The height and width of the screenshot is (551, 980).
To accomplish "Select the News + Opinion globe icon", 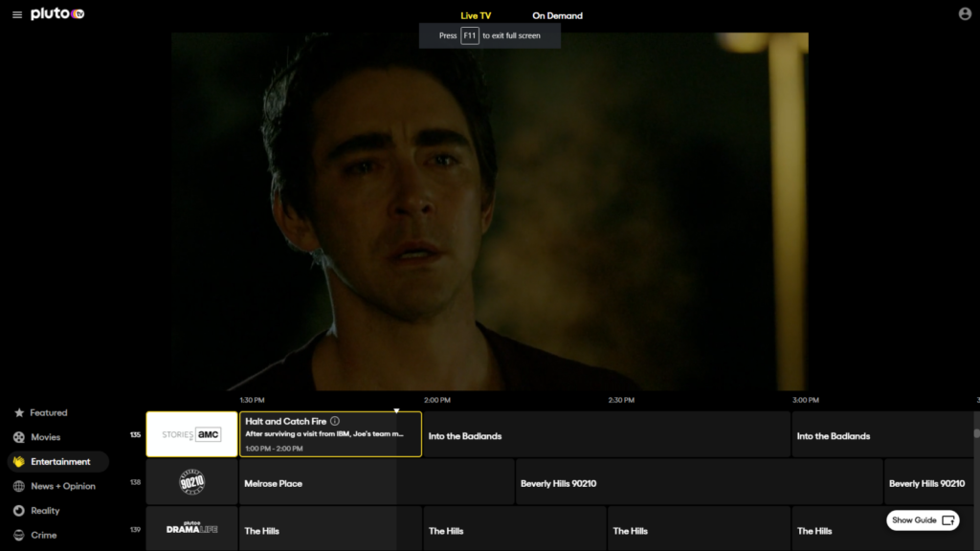I will tap(19, 486).
